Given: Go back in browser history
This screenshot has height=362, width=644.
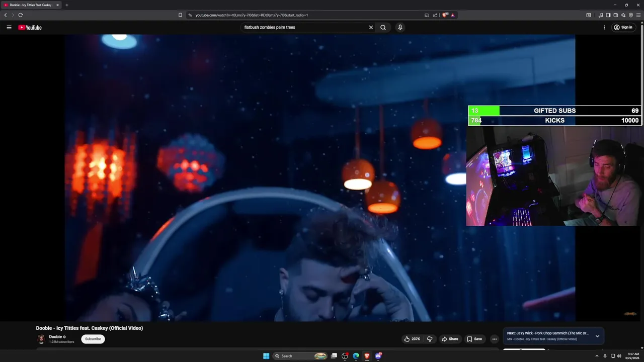Looking at the screenshot, I should [x=6, y=15].
